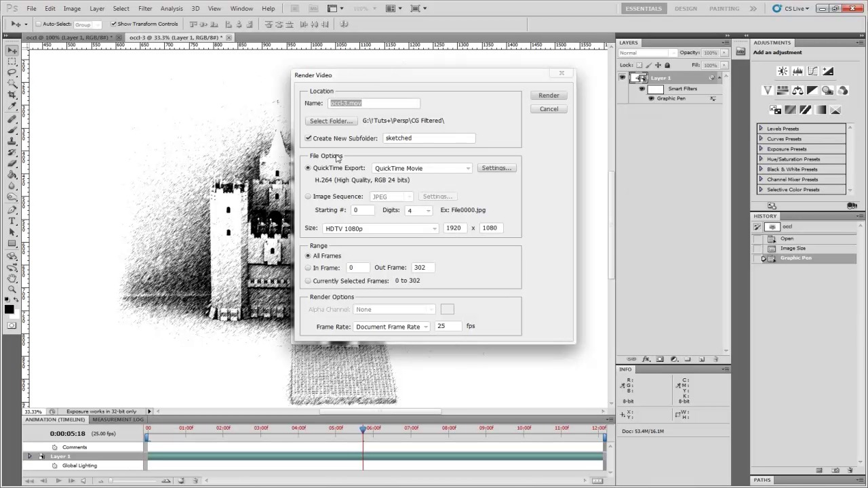
Task: Click the Render button
Action: pyautogui.click(x=549, y=96)
